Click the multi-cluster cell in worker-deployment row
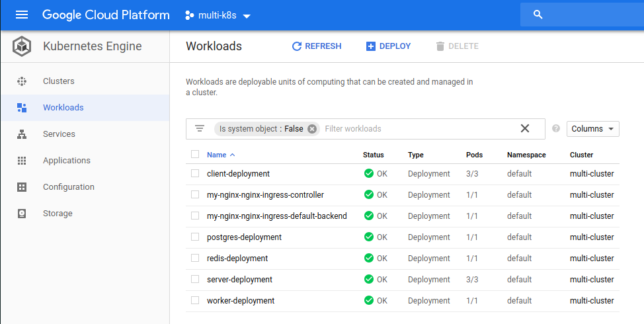Screen dimensions: 644x324 coord(592,301)
